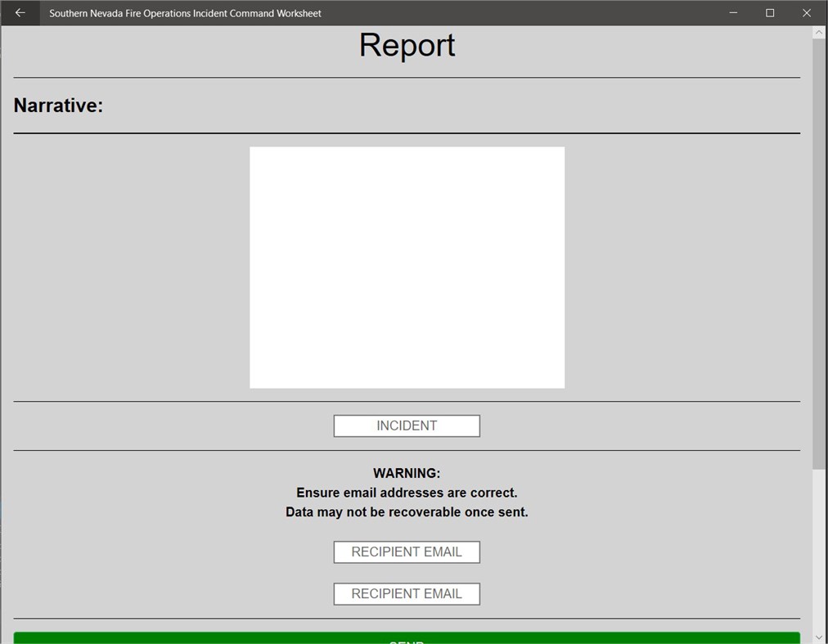Click the Narrative heading label
Image resolution: width=828 pixels, height=644 pixels.
tap(58, 105)
